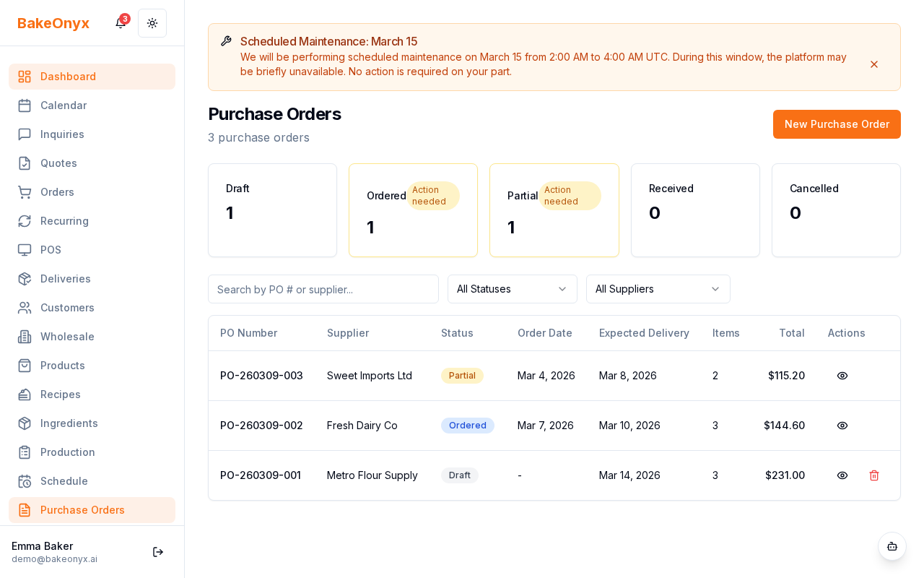Image resolution: width=924 pixels, height=578 pixels.
Task: Switch to the Wholesale section
Action: click(67, 337)
